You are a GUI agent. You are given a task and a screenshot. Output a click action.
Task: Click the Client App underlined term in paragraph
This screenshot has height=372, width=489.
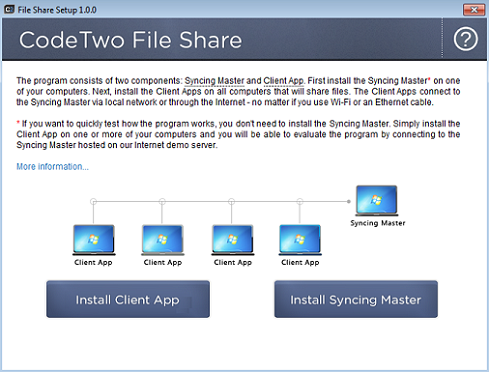click(283, 81)
